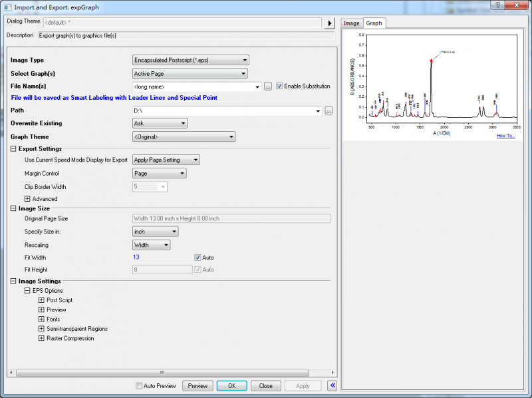Expand the Semi-transparent Regions node
Screen dimensions: 532x398
click(x=41, y=329)
